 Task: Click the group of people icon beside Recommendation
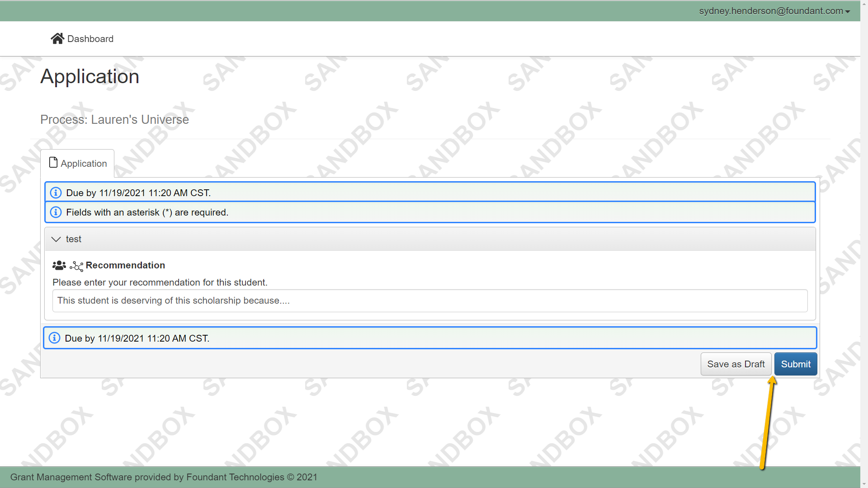[59, 265]
